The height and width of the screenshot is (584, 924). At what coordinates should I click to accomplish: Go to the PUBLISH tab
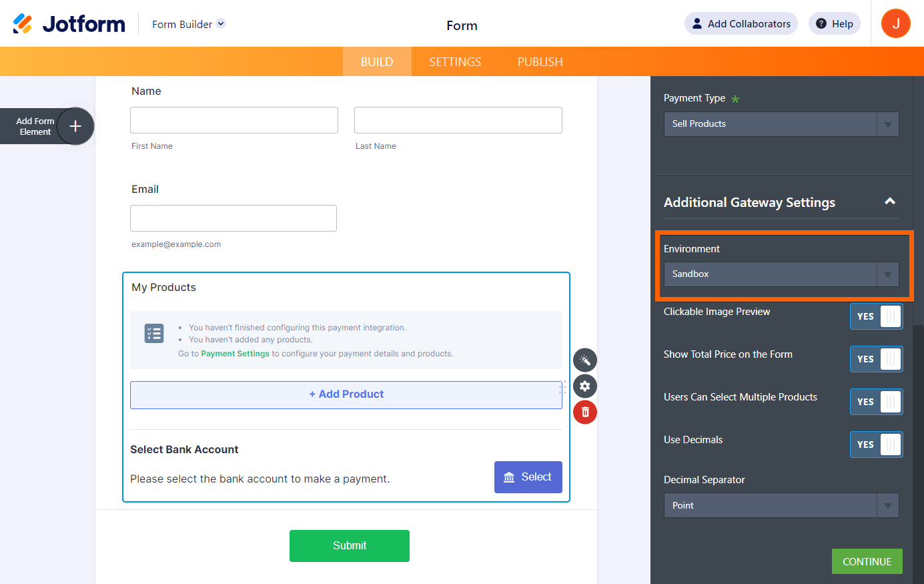click(x=540, y=62)
